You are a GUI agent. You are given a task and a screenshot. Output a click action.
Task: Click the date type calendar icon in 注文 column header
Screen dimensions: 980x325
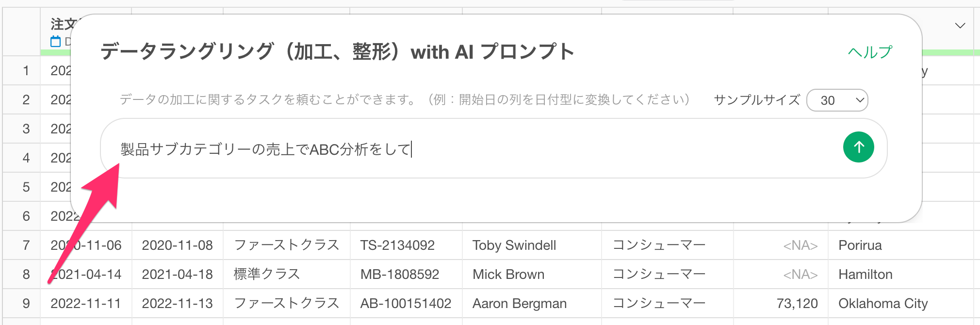click(x=56, y=42)
